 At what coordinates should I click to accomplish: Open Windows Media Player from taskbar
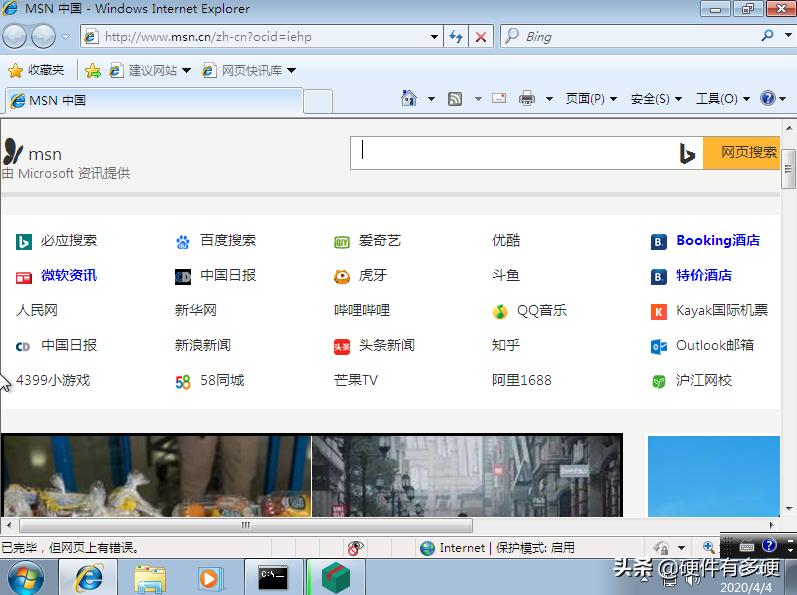pos(211,578)
